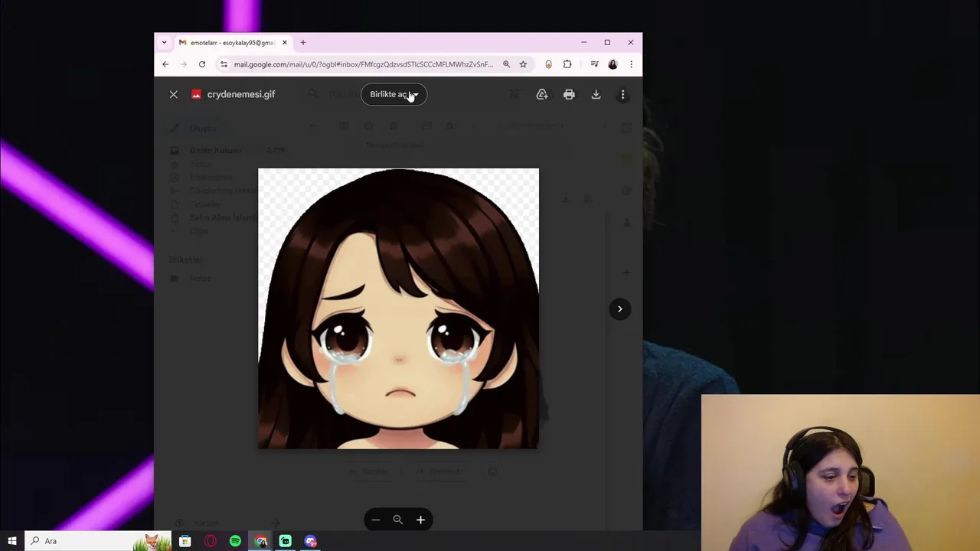
Task: Download the crydenemesi.gif file
Action: point(596,94)
